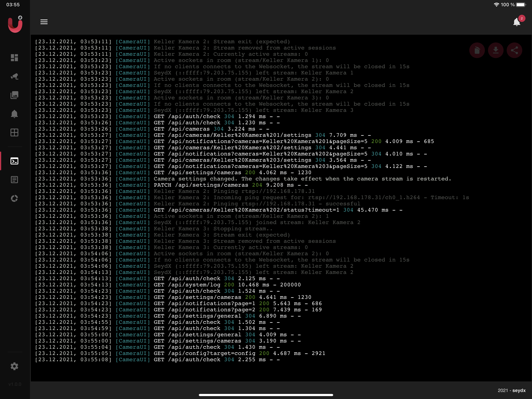
Task: Open Camview grid layout icon
Action: tap(14, 133)
